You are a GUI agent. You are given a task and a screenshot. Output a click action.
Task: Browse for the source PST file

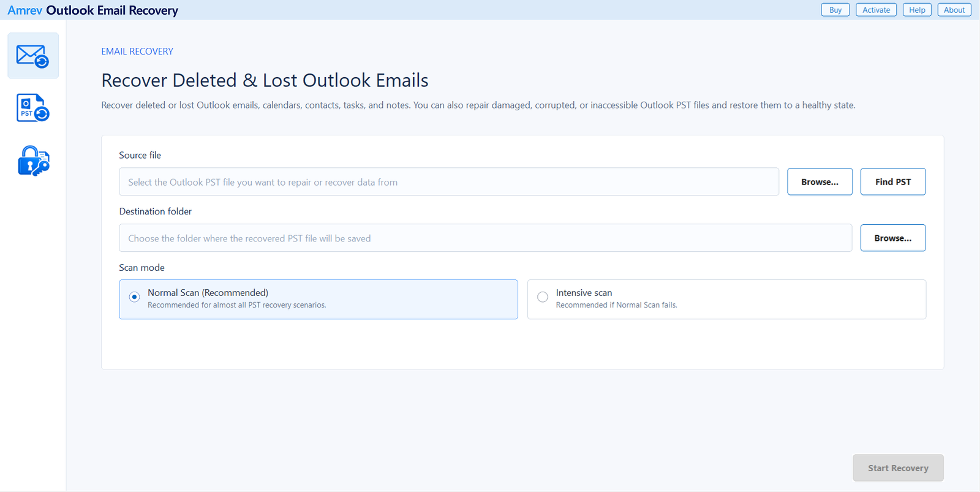point(820,182)
